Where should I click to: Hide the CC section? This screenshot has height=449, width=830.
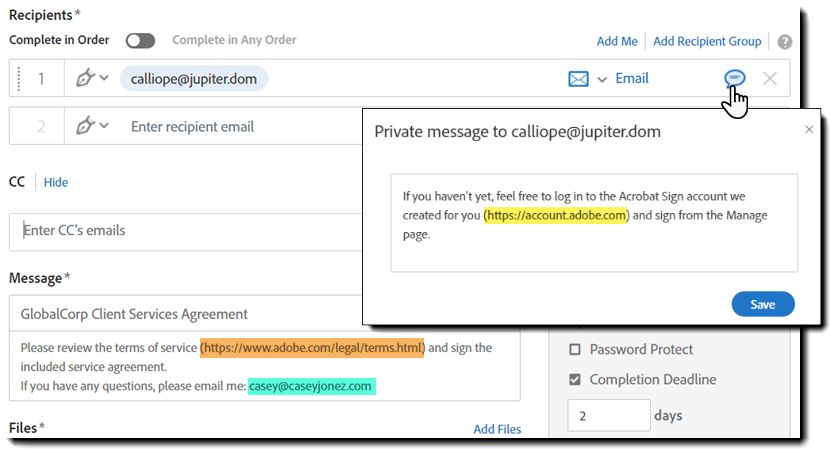(56, 182)
